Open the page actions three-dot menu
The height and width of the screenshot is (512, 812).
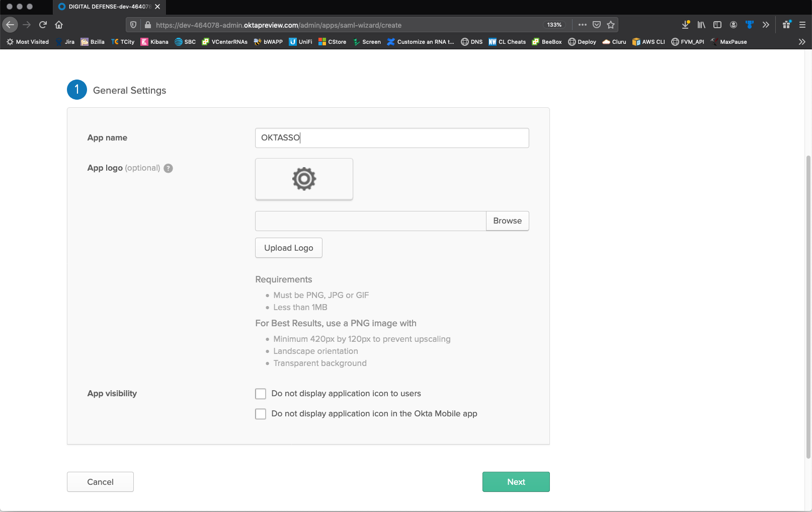(583, 25)
